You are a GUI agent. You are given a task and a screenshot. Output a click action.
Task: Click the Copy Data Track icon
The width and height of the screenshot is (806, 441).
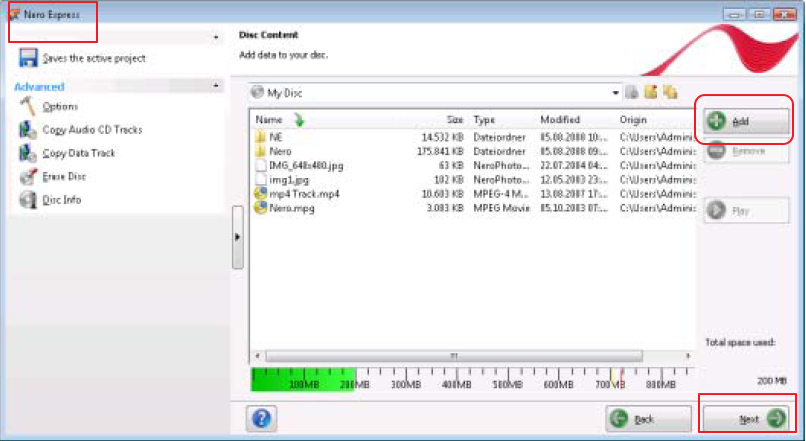click(x=28, y=153)
